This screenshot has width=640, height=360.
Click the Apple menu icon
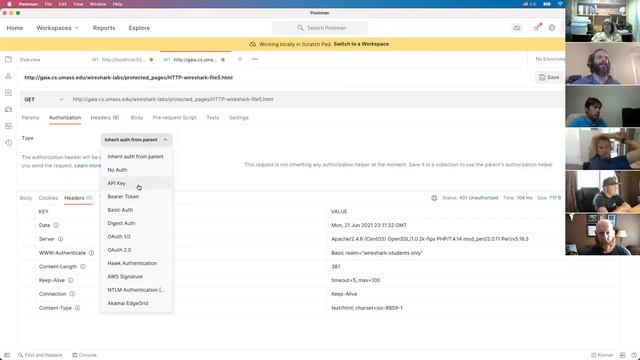[9, 4]
